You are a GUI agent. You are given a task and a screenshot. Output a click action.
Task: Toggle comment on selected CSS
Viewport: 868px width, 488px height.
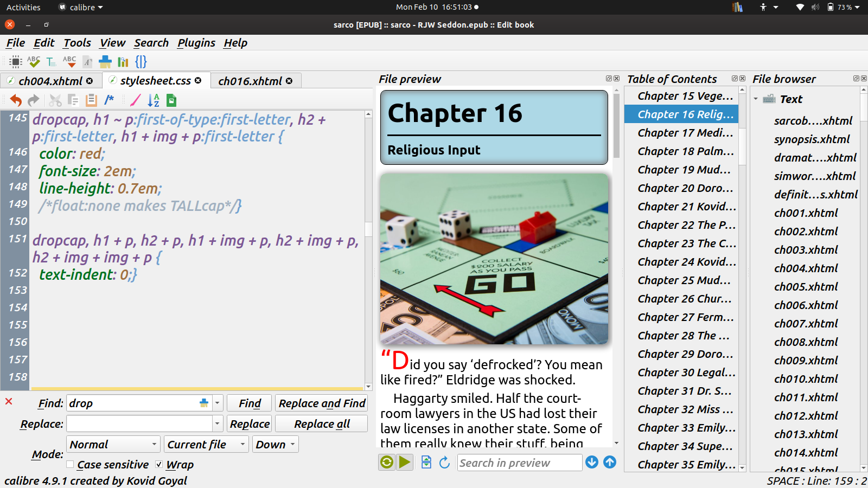[x=109, y=100]
